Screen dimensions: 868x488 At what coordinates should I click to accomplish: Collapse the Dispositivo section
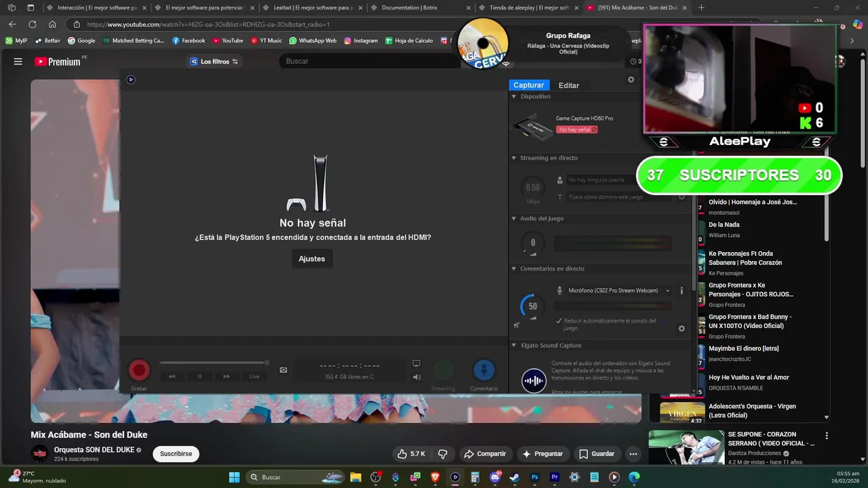point(514,97)
